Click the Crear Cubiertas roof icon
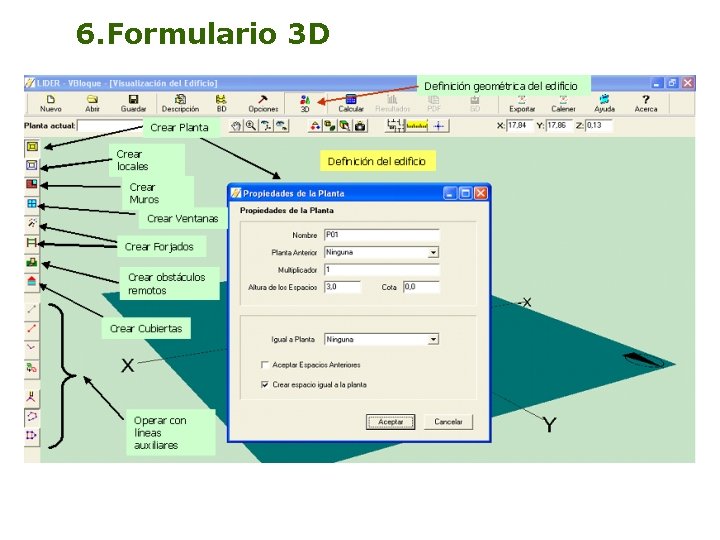The image size is (720, 540). coord(32,281)
